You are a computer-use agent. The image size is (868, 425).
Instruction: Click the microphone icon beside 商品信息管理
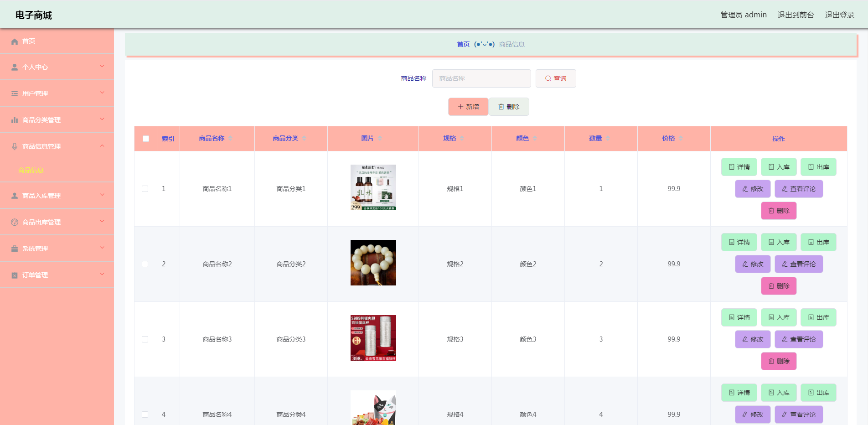click(15, 146)
